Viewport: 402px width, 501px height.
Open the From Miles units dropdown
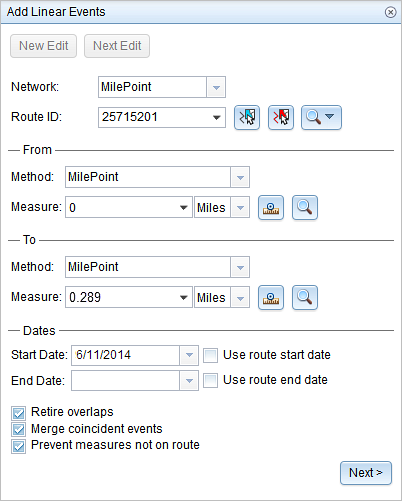(240, 207)
